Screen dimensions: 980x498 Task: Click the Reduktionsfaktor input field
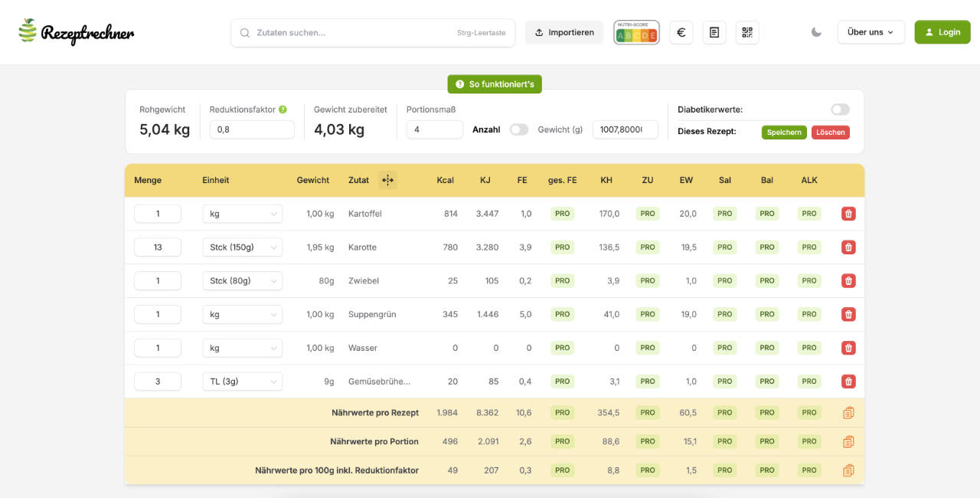pyautogui.click(x=252, y=129)
